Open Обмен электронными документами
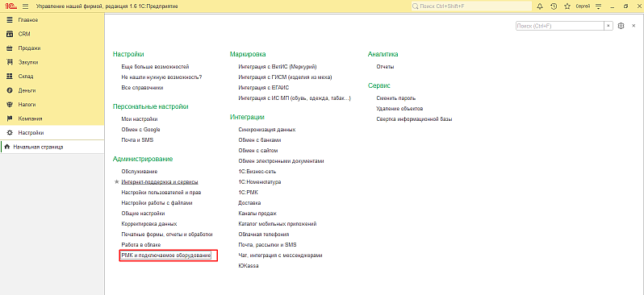This screenshot has width=644, height=295. coord(282,161)
